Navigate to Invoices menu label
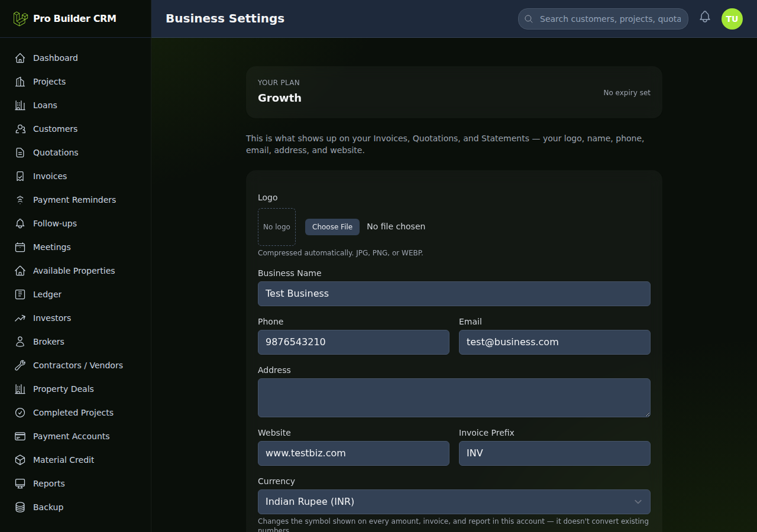757x532 pixels. click(x=50, y=176)
